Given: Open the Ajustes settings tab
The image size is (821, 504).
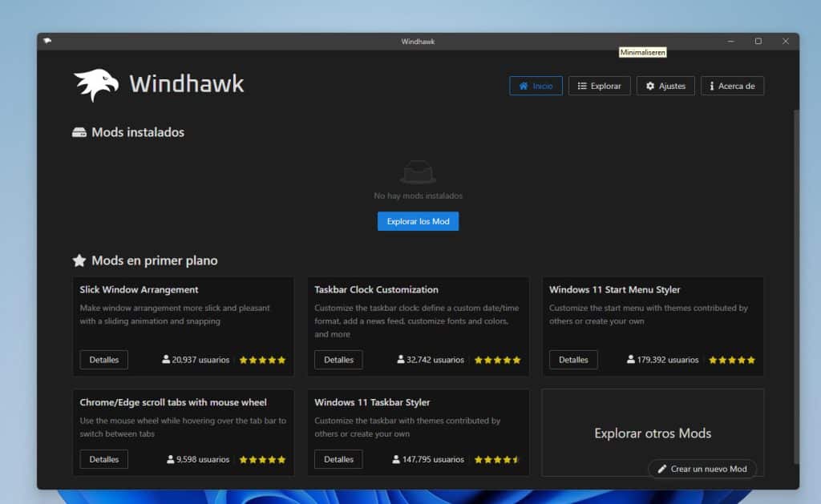Looking at the screenshot, I should pos(665,86).
